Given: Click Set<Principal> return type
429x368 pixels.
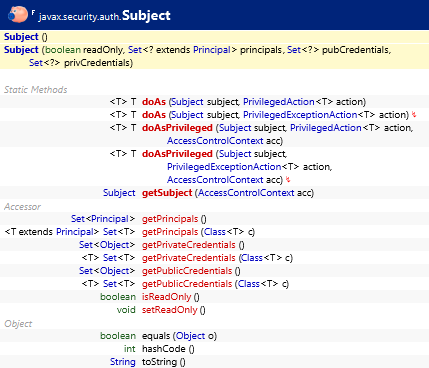Looking at the screenshot, I should (103, 219).
